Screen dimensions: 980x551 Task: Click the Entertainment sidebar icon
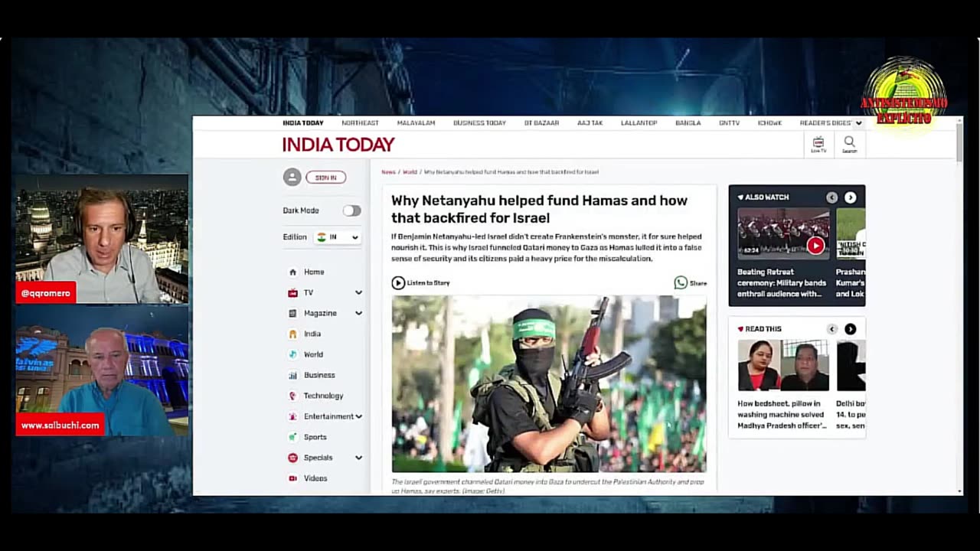(292, 416)
